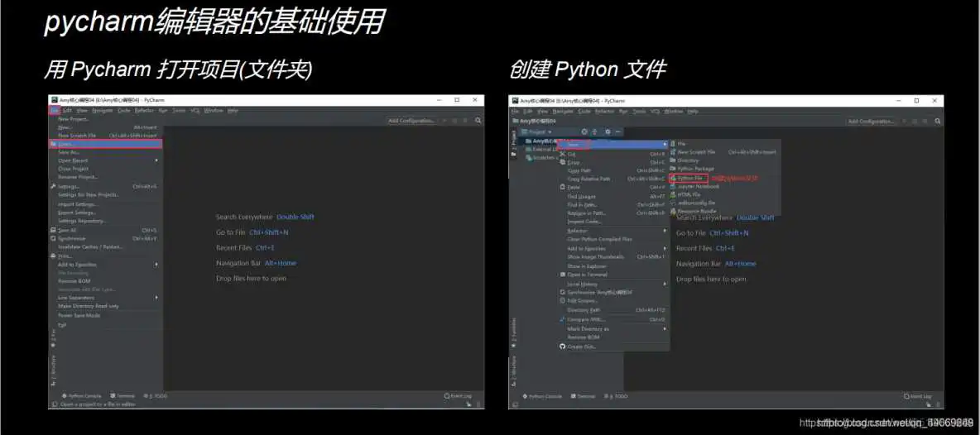Open the VCS menu in left window
The width and height of the screenshot is (980, 435).
click(195, 111)
